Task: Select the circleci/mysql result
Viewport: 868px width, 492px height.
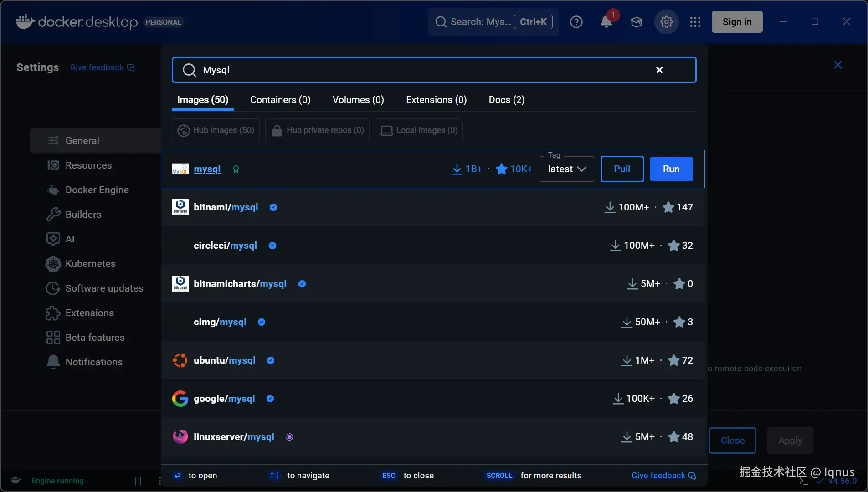Action: coord(433,246)
